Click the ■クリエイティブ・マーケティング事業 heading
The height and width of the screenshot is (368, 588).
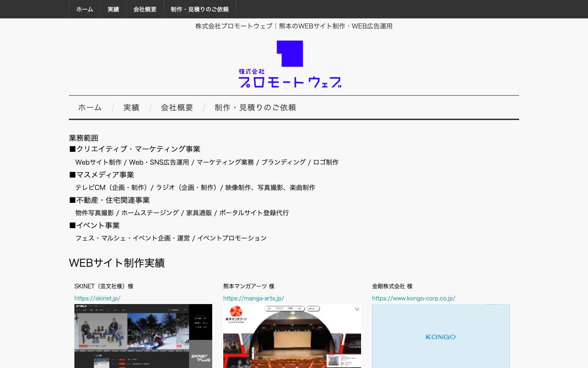[135, 149]
